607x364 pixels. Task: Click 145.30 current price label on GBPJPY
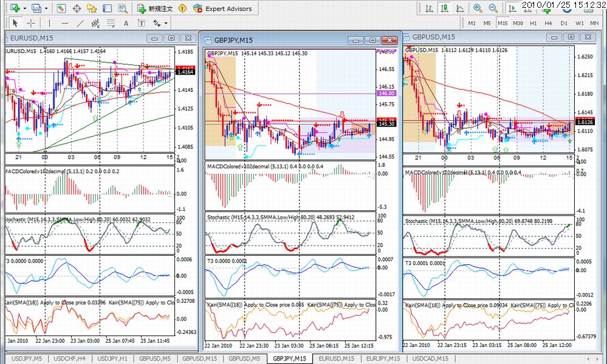click(x=386, y=124)
